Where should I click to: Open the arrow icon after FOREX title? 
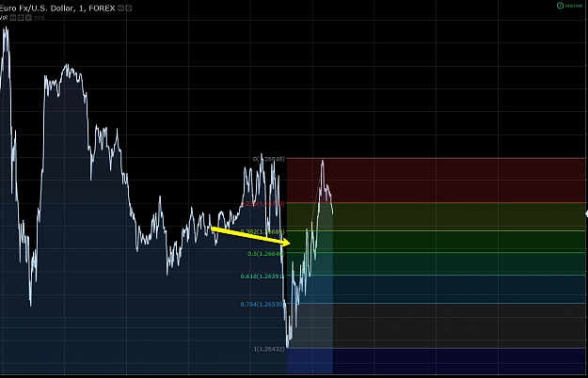pos(129,8)
